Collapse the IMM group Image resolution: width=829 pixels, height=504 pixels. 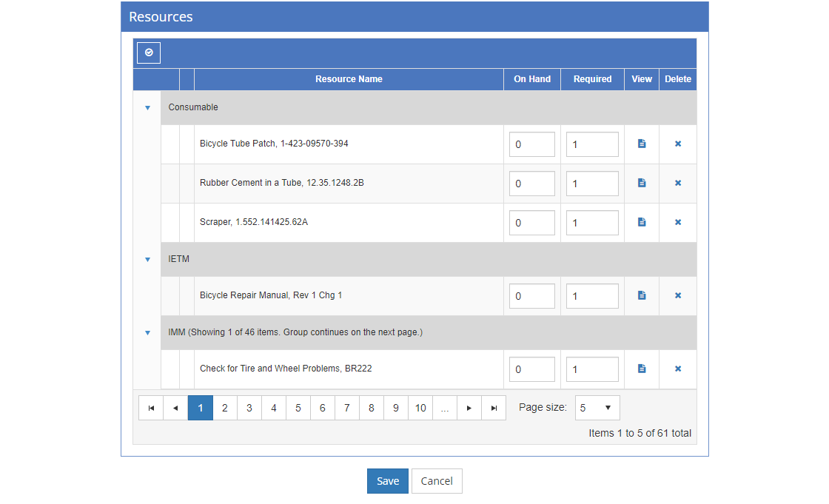147,333
